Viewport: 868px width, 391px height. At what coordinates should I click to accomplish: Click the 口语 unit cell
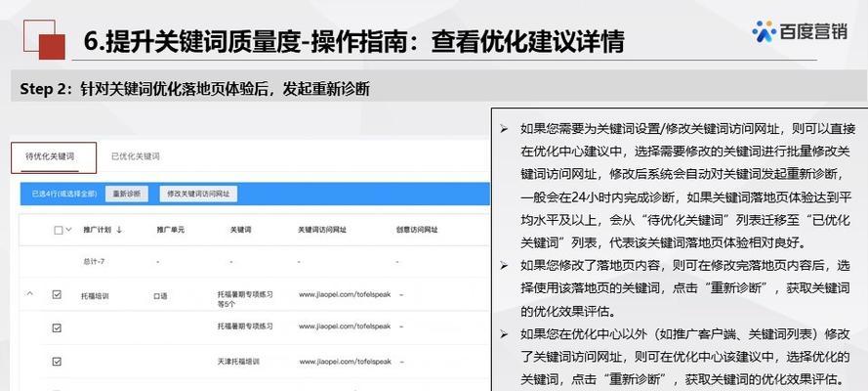tap(160, 296)
